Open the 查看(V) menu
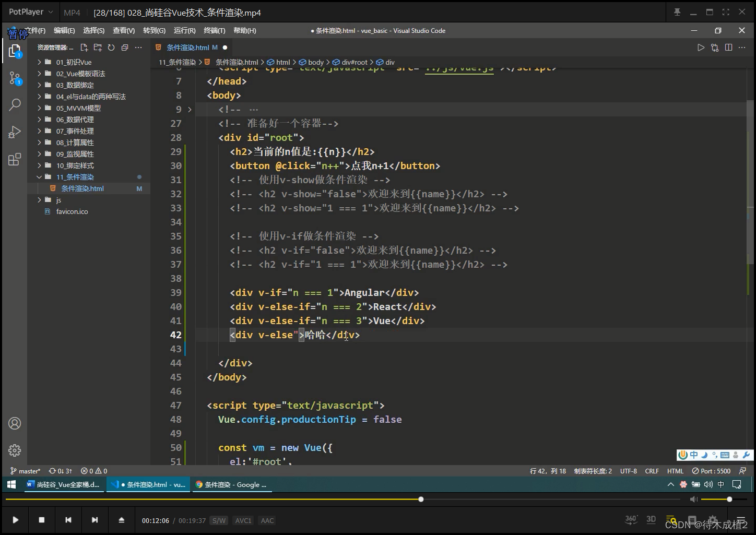Viewport: 756px width, 535px height. pos(124,31)
